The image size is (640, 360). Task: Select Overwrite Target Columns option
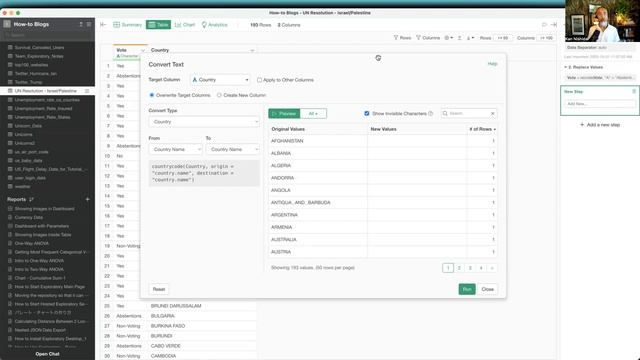coord(152,95)
